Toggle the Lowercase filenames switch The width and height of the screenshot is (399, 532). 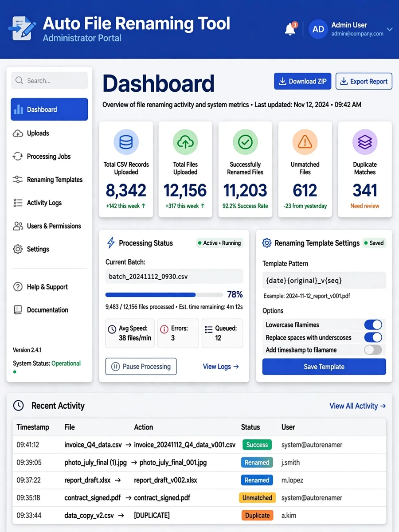coord(373,325)
